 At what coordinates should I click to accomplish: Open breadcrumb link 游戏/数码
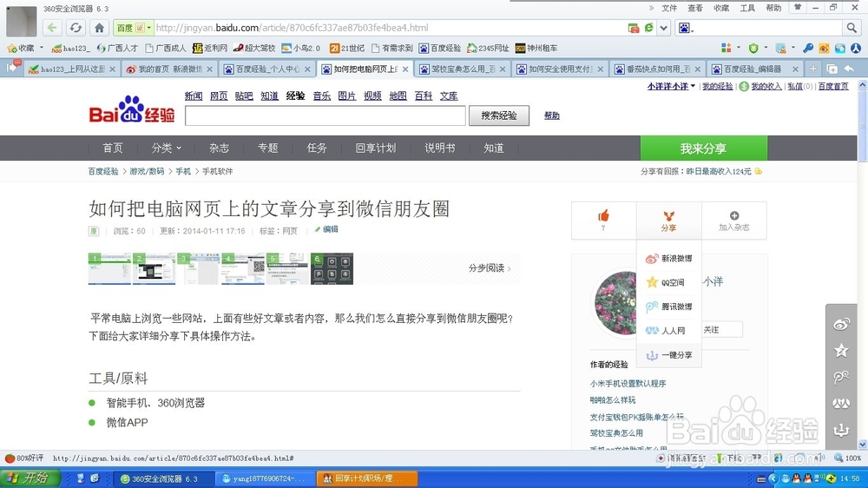(x=147, y=172)
